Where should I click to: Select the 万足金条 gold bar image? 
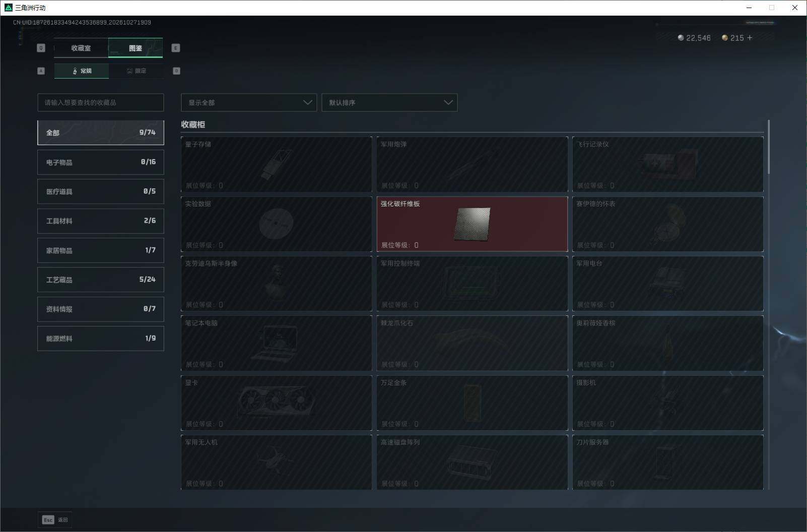[473, 403]
